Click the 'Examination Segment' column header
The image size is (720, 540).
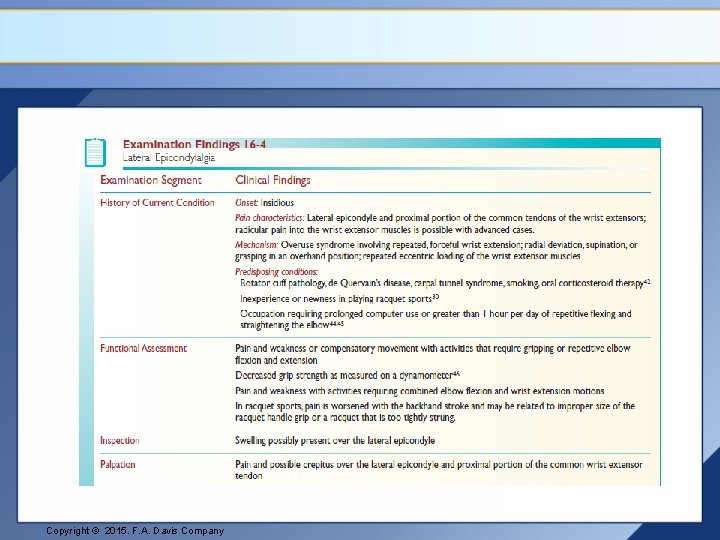coord(151,180)
